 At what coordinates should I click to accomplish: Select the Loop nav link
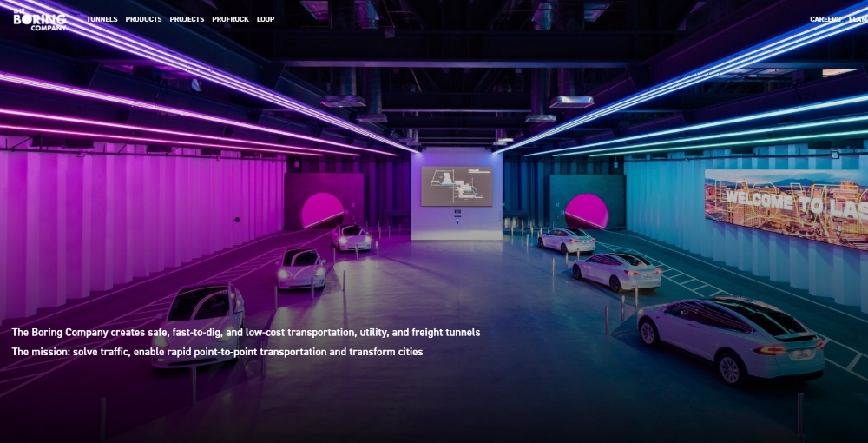[x=265, y=19]
